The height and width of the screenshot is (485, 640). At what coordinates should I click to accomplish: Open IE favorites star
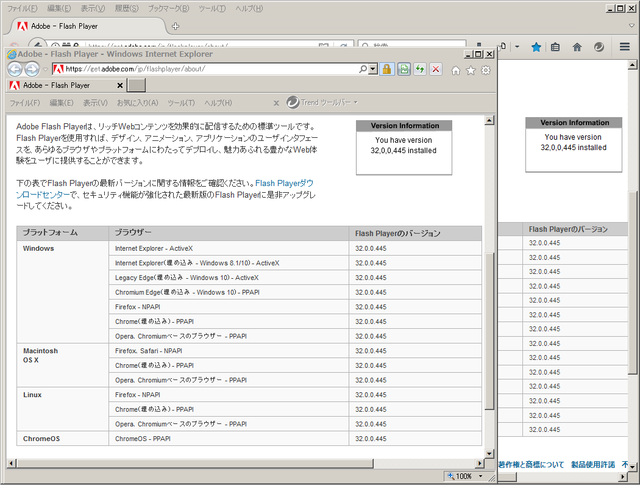click(471, 71)
